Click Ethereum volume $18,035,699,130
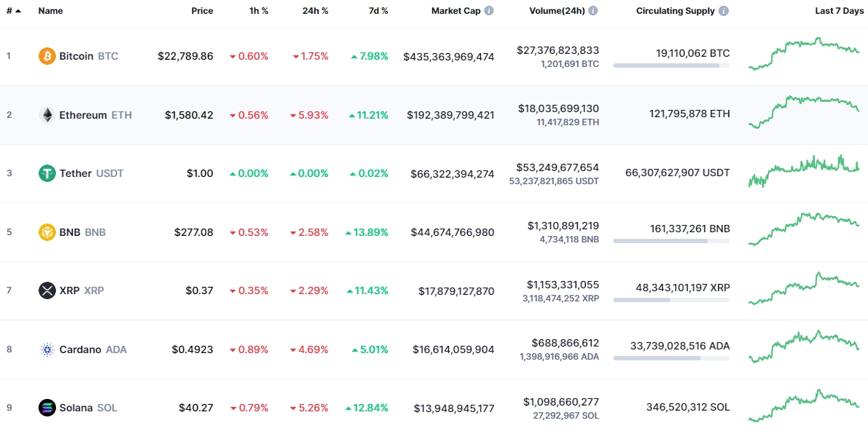The height and width of the screenshot is (431, 868). coord(559,108)
